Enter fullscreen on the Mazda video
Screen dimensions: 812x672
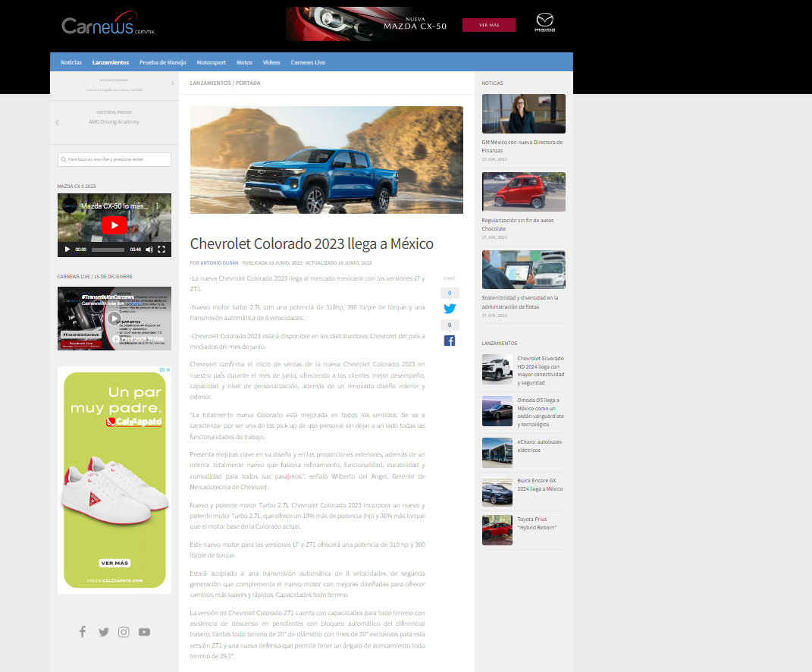[x=161, y=250]
